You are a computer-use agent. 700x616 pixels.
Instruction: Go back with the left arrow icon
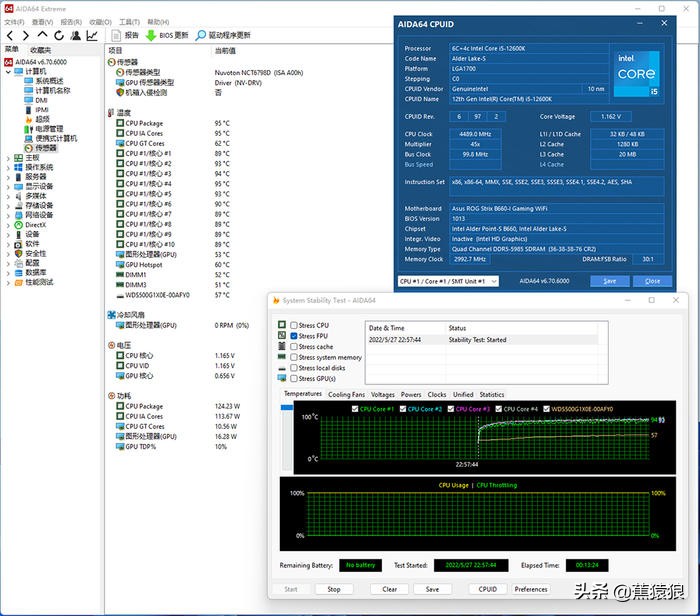10,35
